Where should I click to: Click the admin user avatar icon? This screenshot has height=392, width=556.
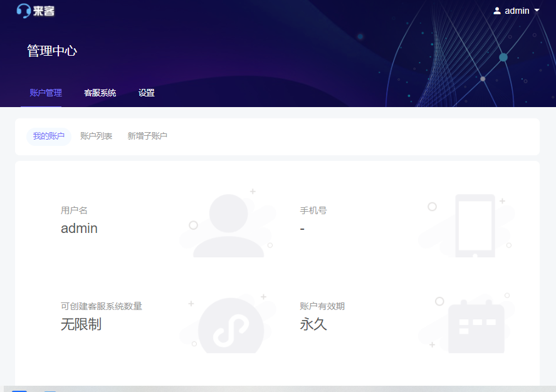(x=497, y=11)
